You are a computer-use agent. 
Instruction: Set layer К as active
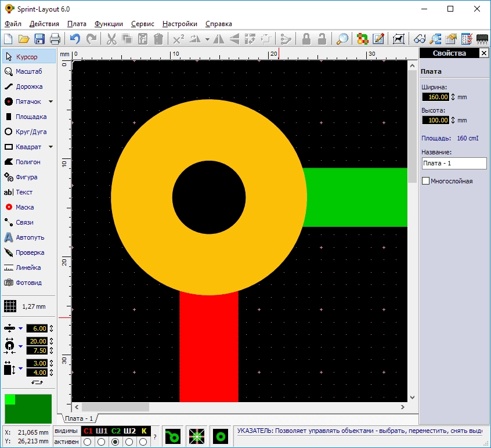point(143,442)
